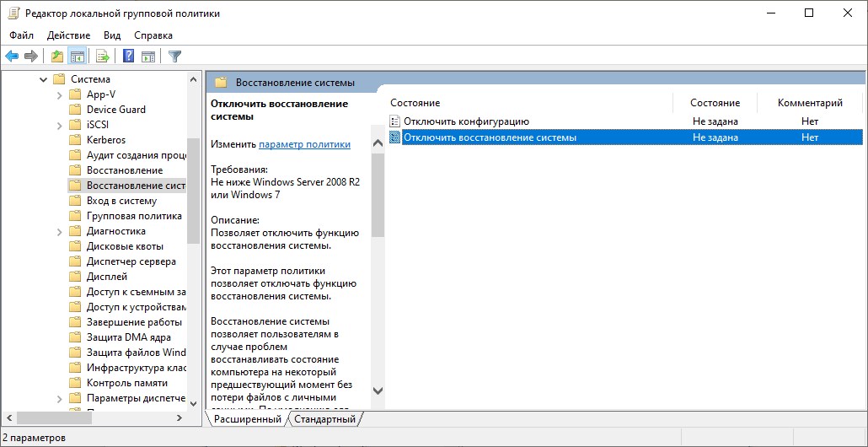The width and height of the screenshot is (868, 447).
Task: Open the Действие menu
Action: (x=68, y=35)
